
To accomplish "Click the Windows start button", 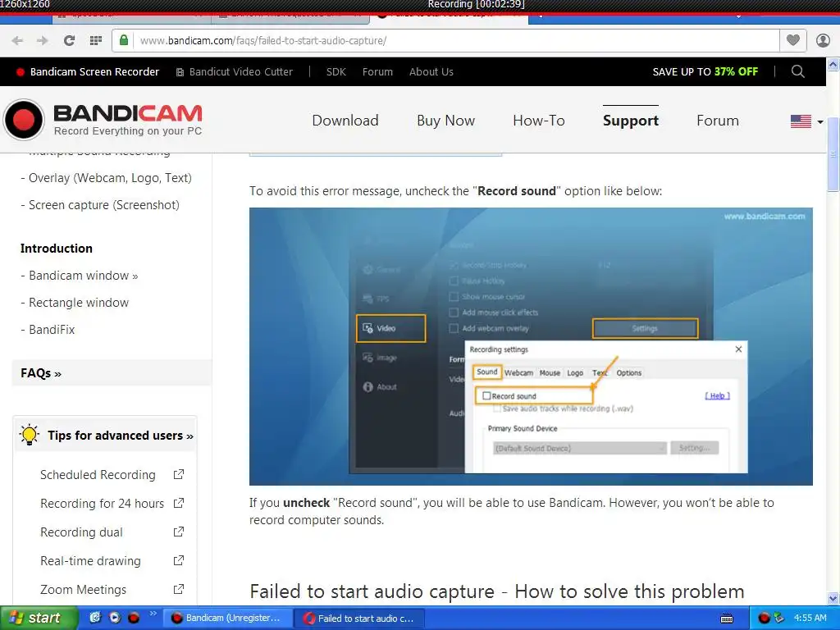I will 39,618.
